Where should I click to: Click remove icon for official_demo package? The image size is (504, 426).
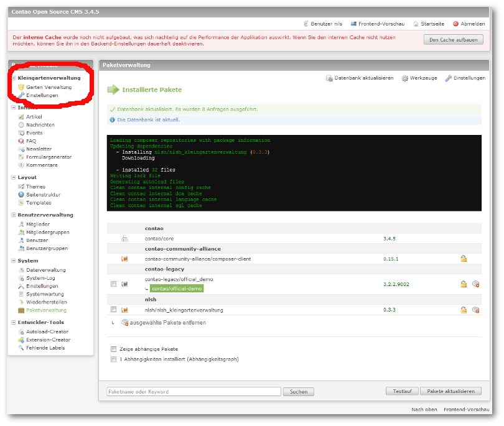click(x=476, y=284)
